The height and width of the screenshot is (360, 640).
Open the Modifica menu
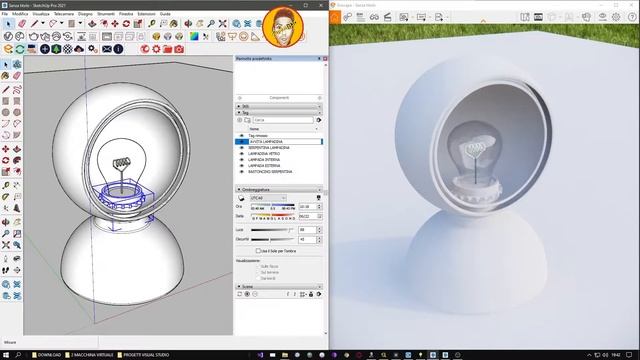coord(20,14)
